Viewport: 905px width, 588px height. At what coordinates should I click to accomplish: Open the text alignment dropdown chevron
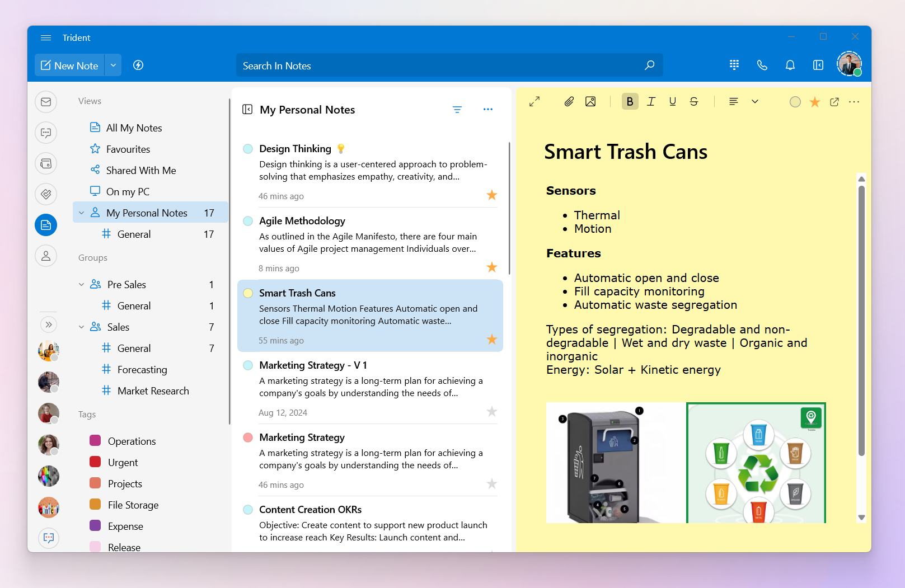(754, 101)
